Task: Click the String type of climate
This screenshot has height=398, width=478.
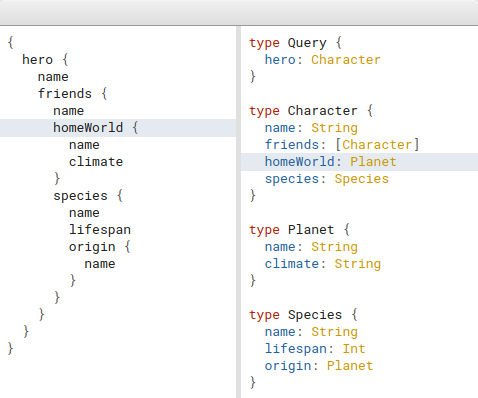Action: click(358, 264)
